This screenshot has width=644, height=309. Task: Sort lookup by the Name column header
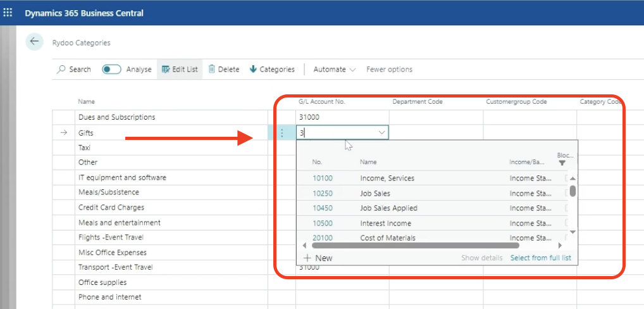368,162
